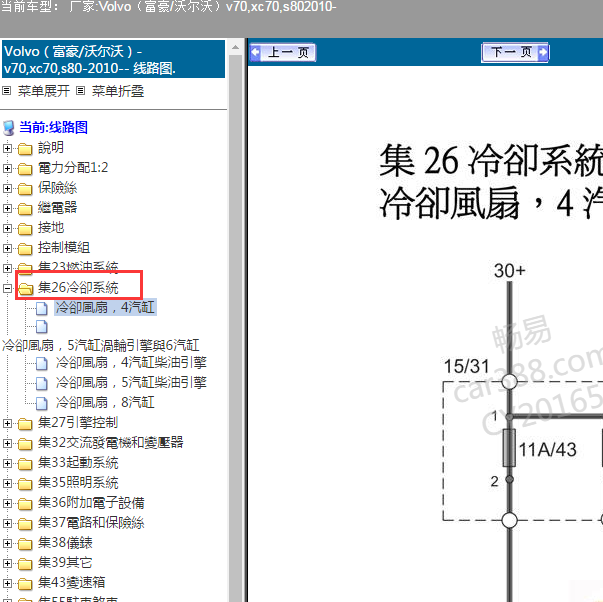Click the page icon for 冷卻風扇，4汽缸柴油引擎
This screenshot has width=603, height=602.
tap(42, 363)
